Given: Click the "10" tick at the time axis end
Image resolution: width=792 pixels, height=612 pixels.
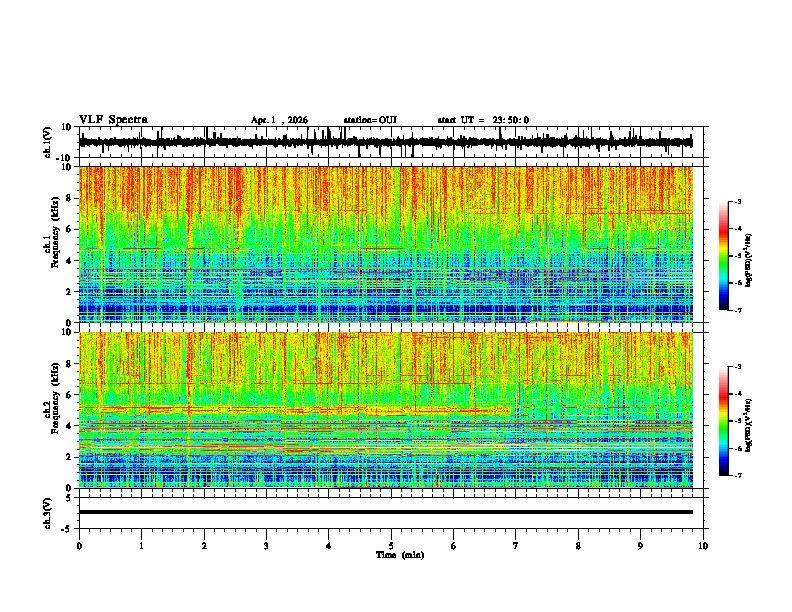Looking at the screenshot, I should [703, 546].
